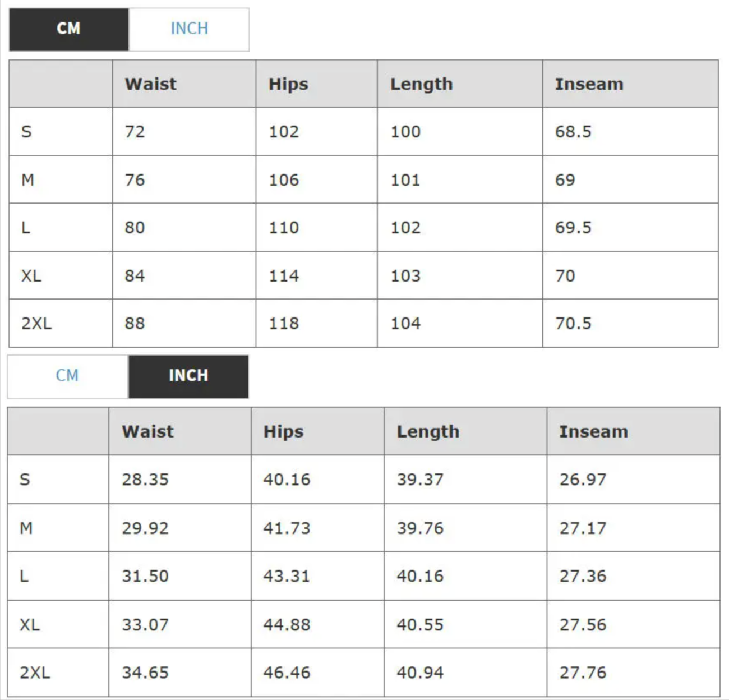Select the dark highlighted INCH tab
Viewport: 729px width, 700px height.
pyautogui.click(x=188, y=376)
